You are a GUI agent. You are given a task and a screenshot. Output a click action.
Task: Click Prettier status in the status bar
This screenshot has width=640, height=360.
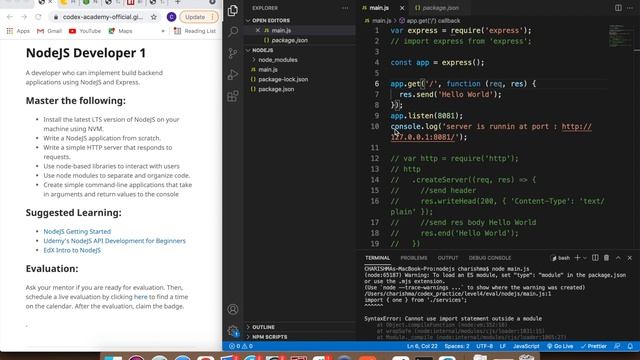coord(594,346)
